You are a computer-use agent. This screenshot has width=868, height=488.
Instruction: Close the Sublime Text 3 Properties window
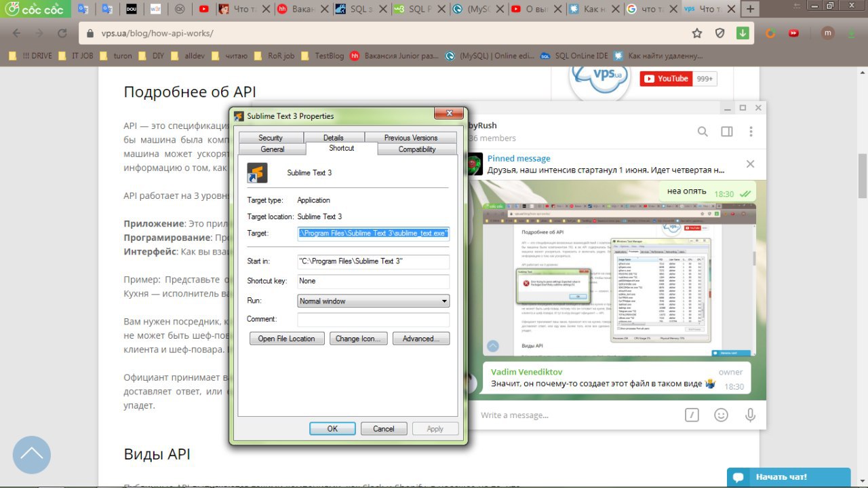pyautogui.click(x=448, y=114)
